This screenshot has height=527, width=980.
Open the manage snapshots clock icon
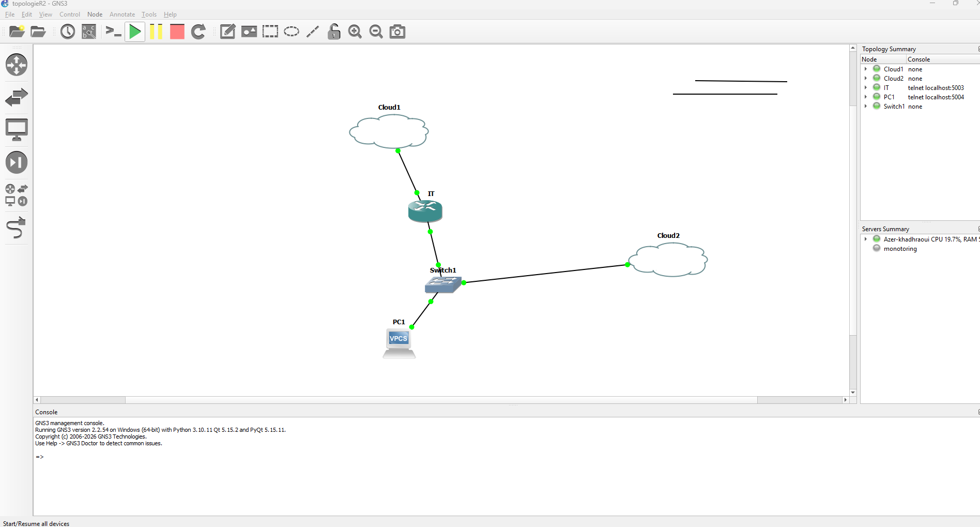68,32
